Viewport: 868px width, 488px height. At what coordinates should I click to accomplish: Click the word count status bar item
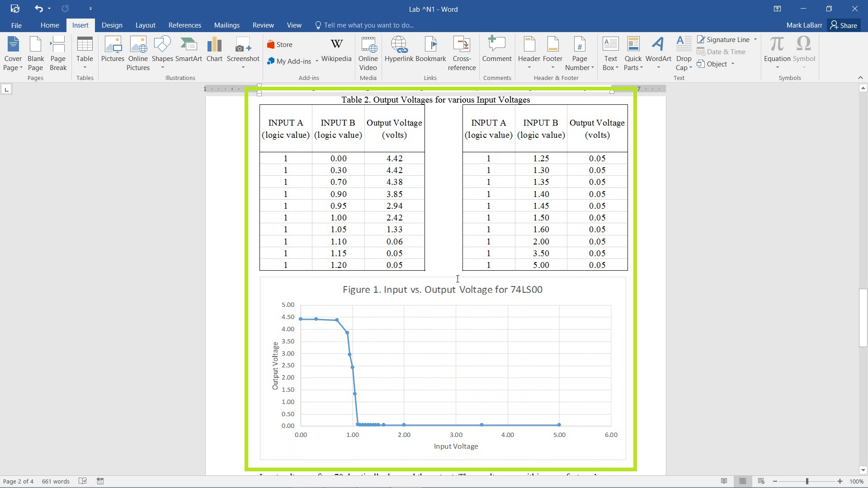55,481
